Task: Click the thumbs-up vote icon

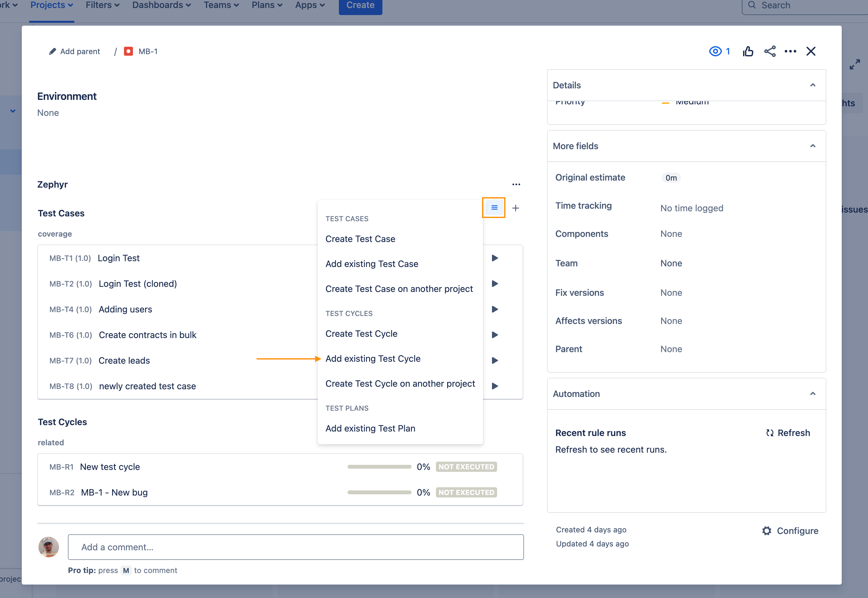Action: (x=748, y=51)
